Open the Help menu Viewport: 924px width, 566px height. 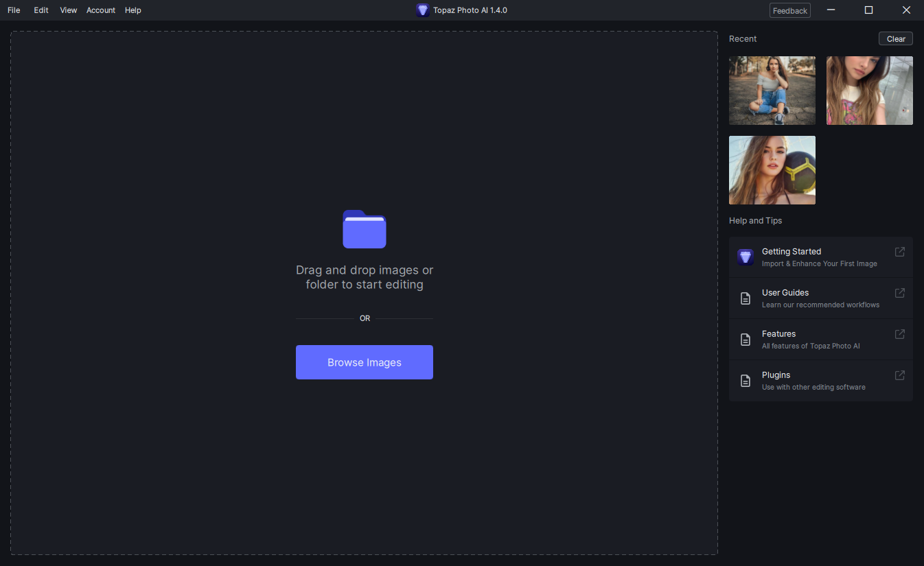133,10
